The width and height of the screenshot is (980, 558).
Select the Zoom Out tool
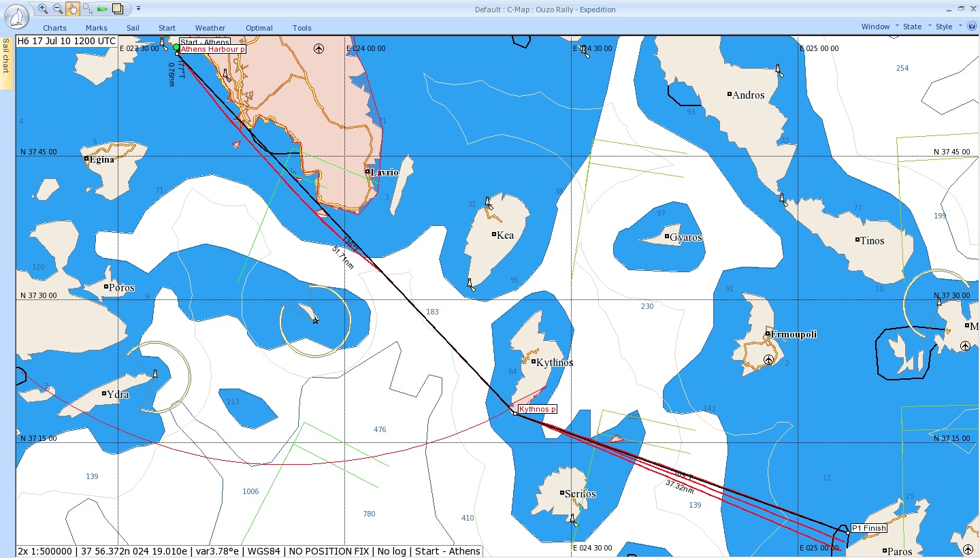[x=58, y=8]
